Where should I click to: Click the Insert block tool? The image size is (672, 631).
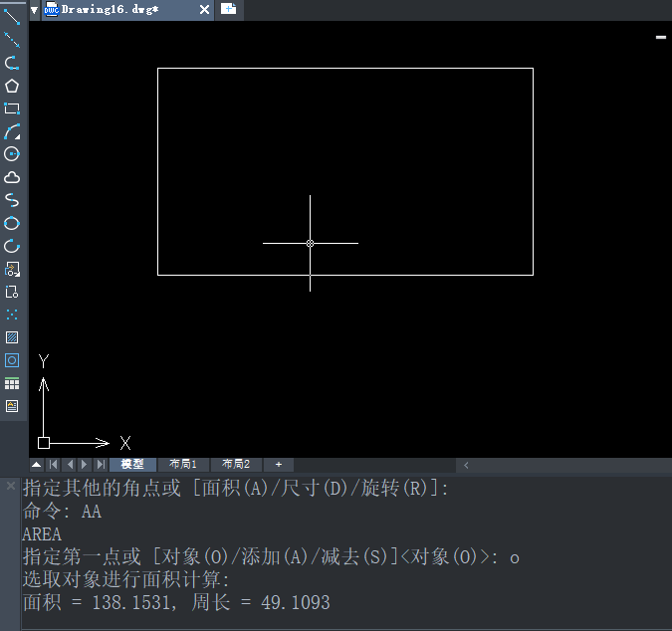12,270
